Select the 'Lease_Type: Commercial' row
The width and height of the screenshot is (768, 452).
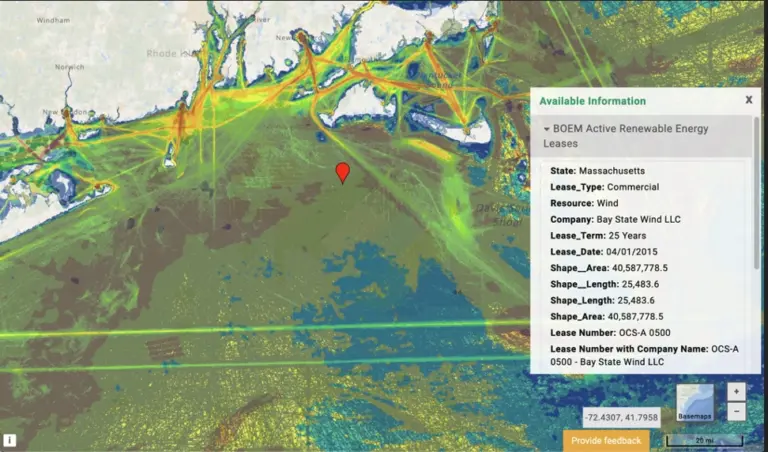pos(604,187)
